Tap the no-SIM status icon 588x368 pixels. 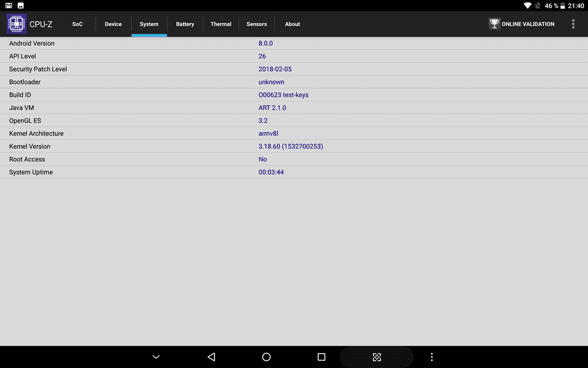point(538,6)
